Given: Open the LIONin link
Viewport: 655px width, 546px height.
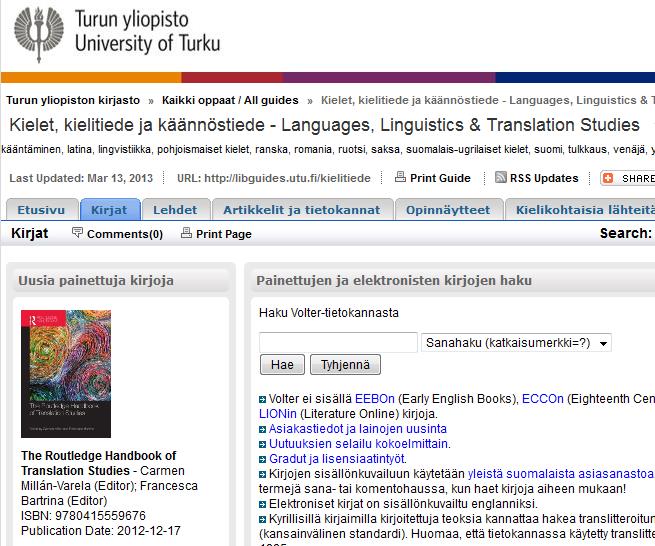Looking at the screenshot, I should tap(278, 414).
